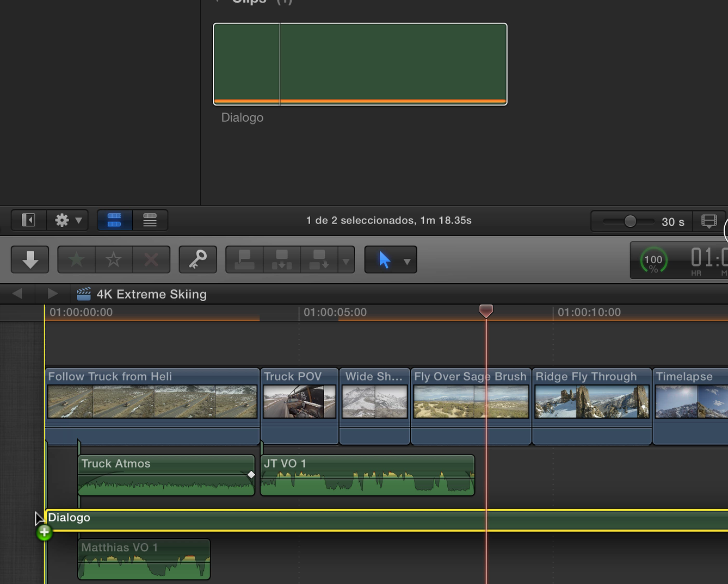
Task: Switch the browser to list view
Action: (x=150, y=220)
